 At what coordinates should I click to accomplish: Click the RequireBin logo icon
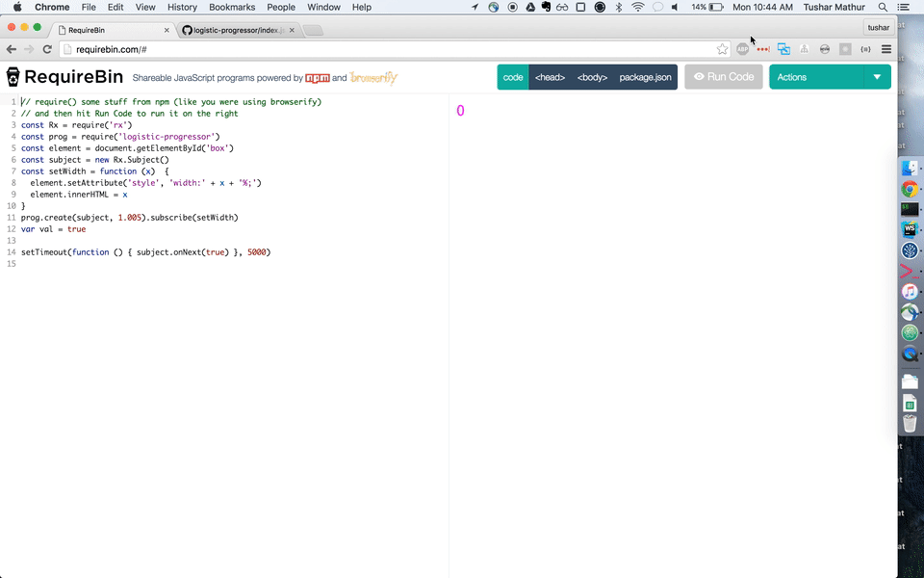click(13, 77)
